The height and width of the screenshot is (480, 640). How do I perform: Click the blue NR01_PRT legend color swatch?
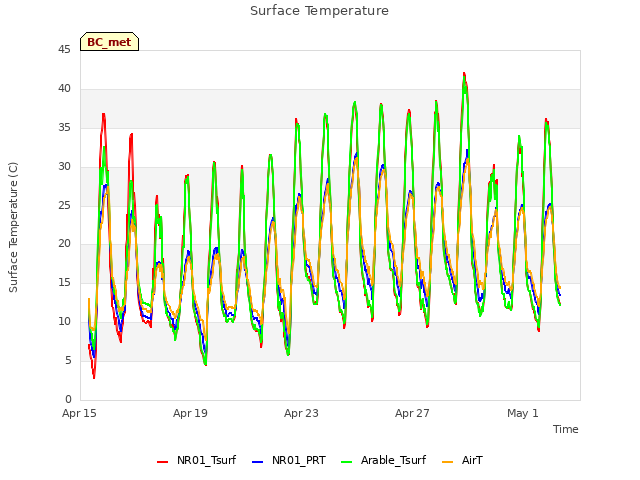pyautogui.click(x=258, y=462)
